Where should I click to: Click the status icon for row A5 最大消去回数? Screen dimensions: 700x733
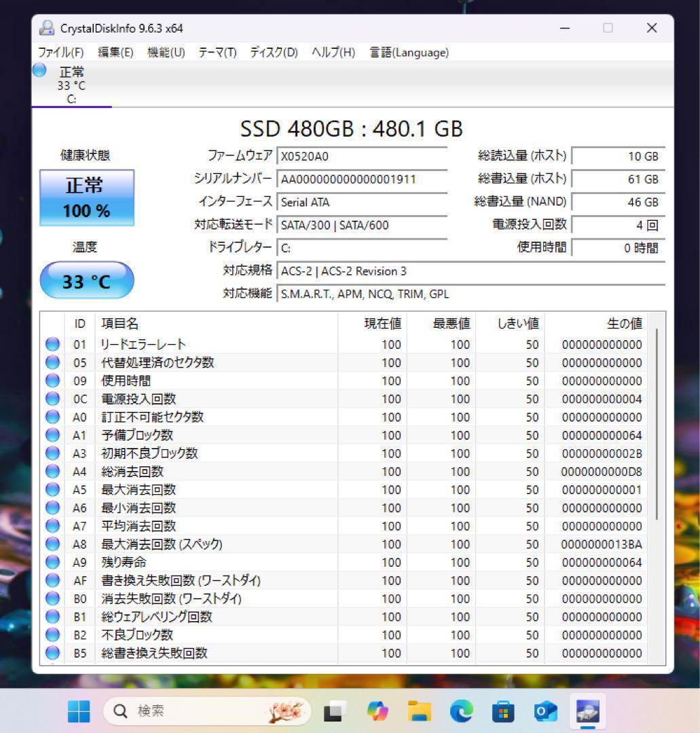point(52,490)
